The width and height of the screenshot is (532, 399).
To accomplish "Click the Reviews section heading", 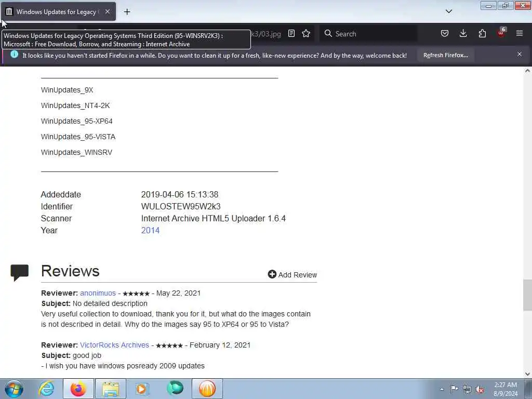I will (70, 271).
